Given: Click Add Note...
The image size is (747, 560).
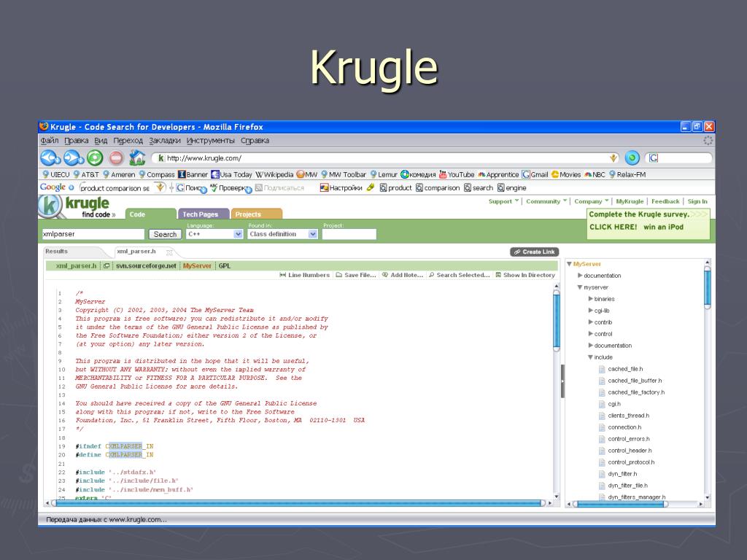Looking at the screenshot, I should click(x=403, y=275).
